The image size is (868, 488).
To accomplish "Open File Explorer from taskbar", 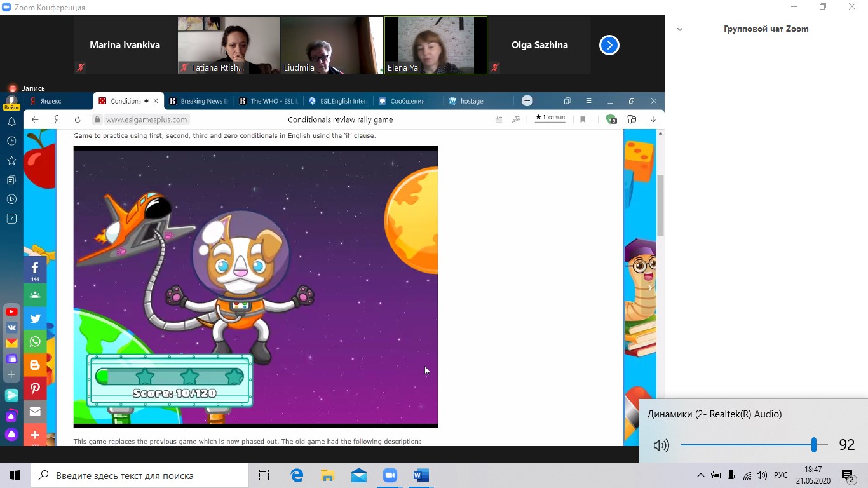I will click(x=327, y=475).
